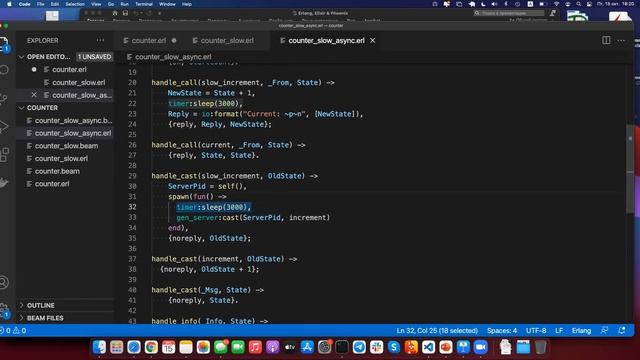Select counter.erl in Open Editors list
The width and height of the screenshot is (640, 360).
click(x=65, y=69)
